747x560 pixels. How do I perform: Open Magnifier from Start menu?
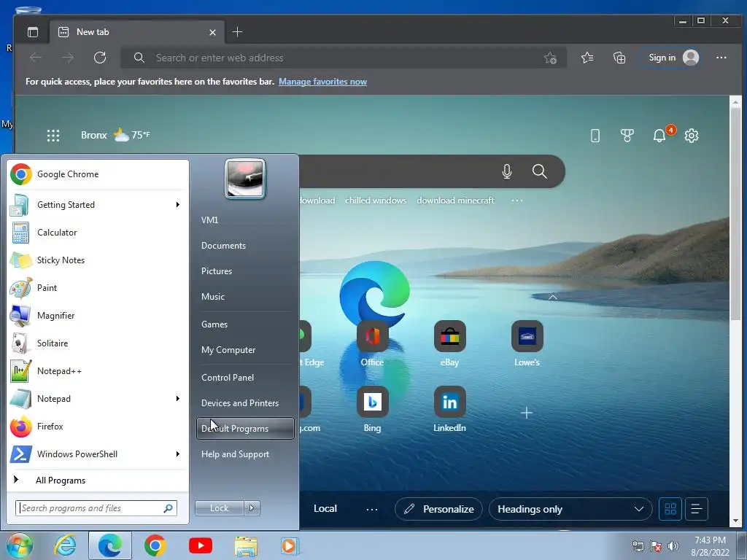click(x=98, y=315)
